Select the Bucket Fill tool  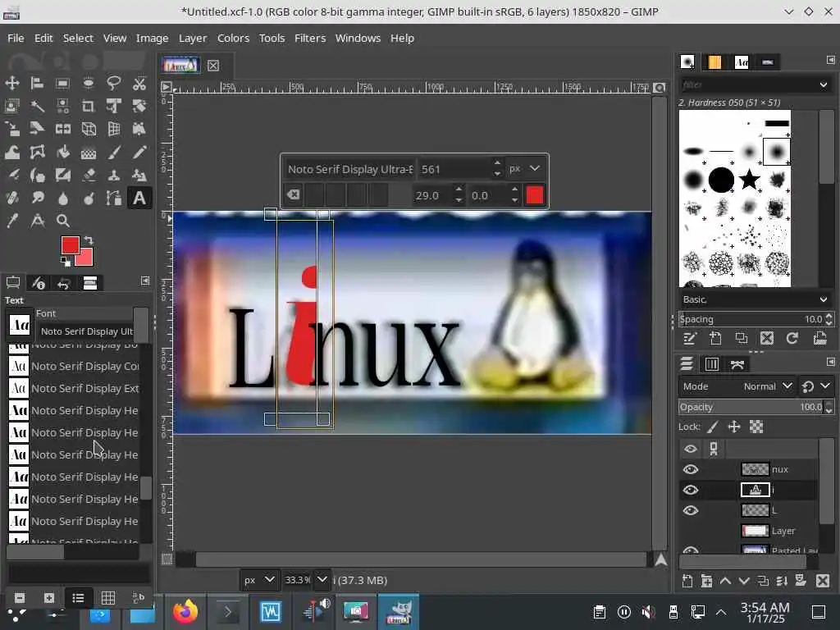(62, 152)
